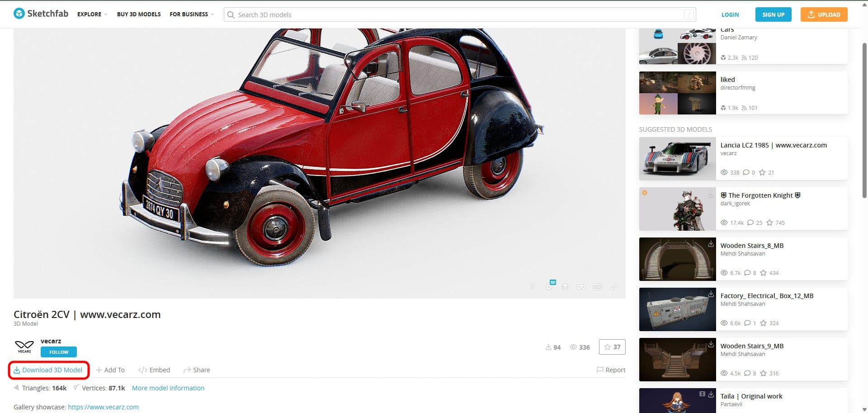Expand the Explore menu
Image resolution: width=868 pixels, height=413 pixels.
point(92,14)
